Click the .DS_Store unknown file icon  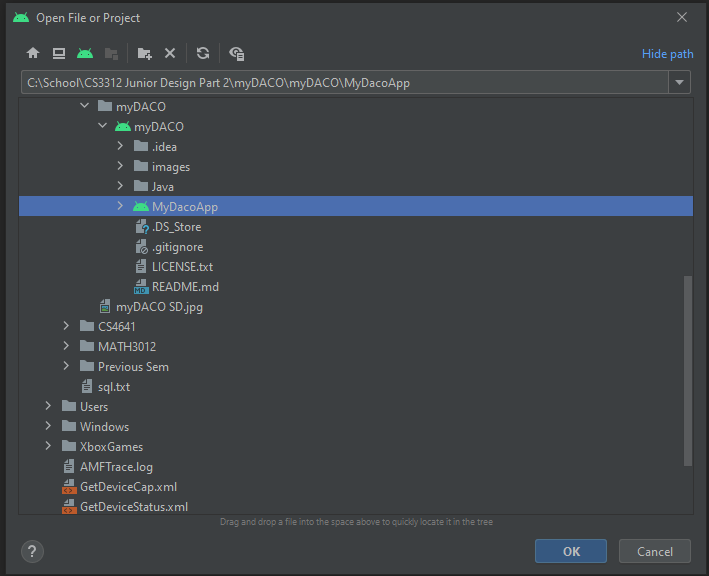coord(142,227)
